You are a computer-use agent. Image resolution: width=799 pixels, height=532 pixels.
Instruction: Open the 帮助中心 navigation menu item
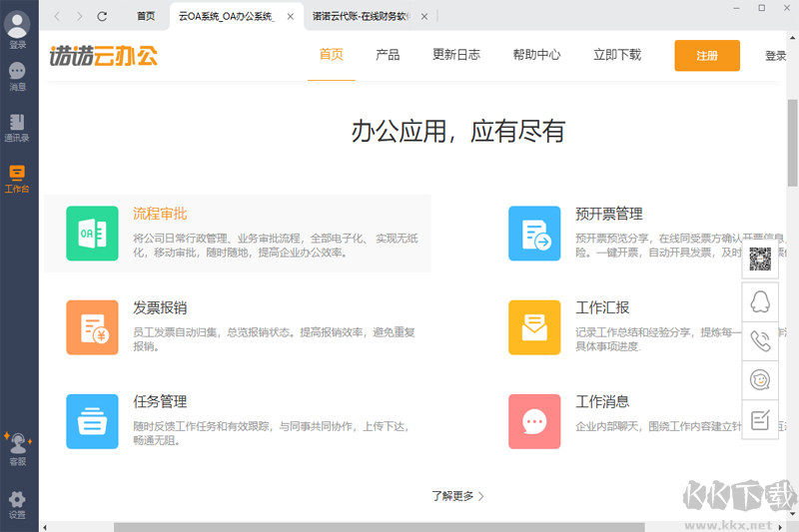pyautogui.click(x=536, y=56)
